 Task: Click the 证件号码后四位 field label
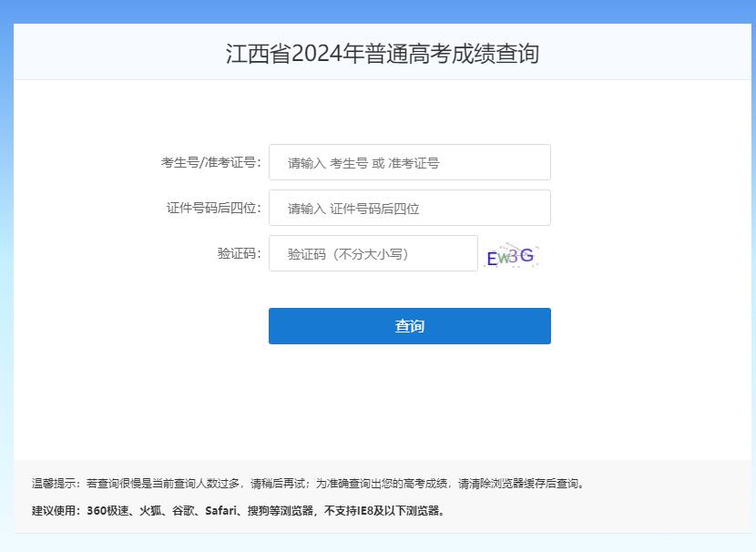point(214,208)
